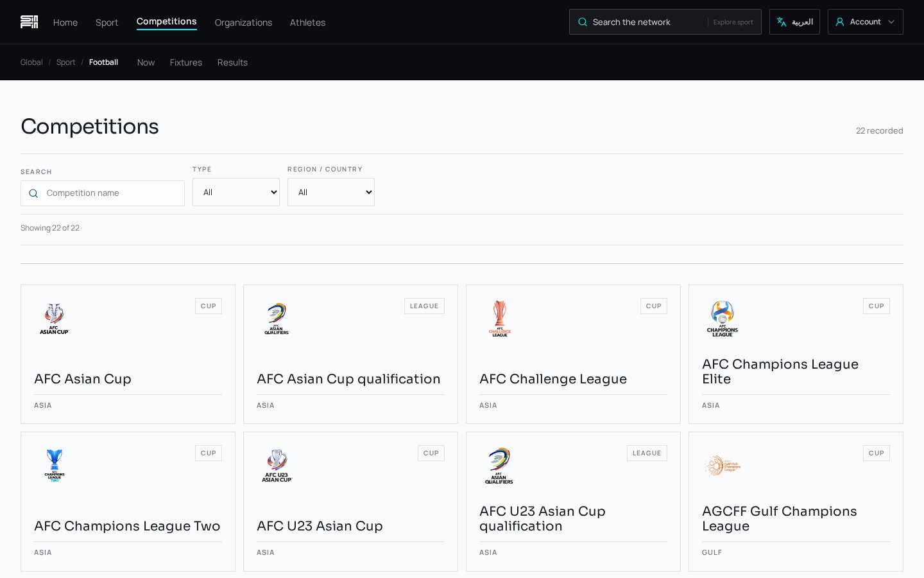Switch to the Results tab
The image size is (924, 578).
point(232,62)
